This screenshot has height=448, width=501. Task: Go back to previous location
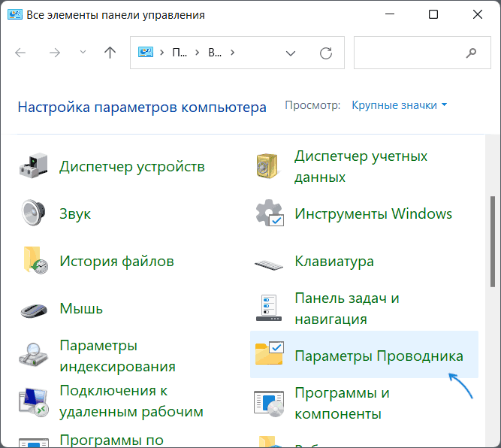click(20, 53)
